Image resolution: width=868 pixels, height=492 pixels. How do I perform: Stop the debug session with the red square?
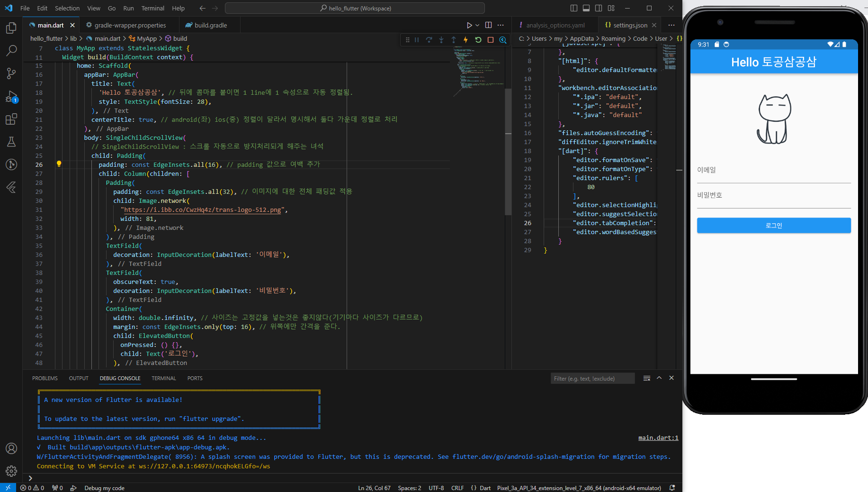[491, 40]
